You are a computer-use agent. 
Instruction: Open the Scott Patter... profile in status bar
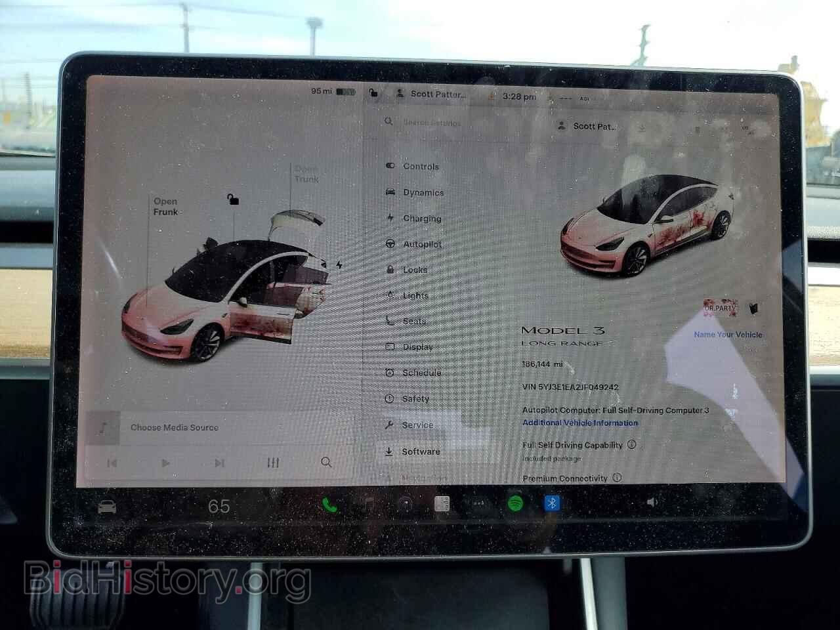click(432, 94)
